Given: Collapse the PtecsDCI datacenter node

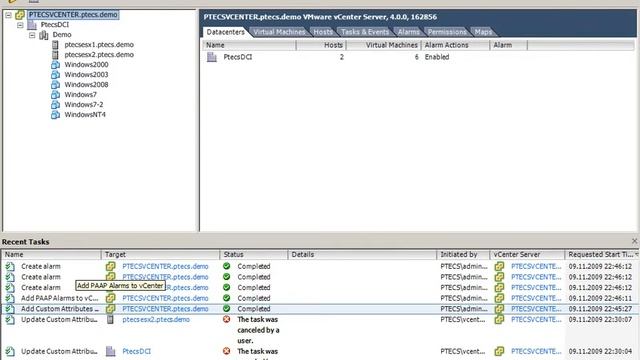Looking at the screenshot, I should 20,25.
